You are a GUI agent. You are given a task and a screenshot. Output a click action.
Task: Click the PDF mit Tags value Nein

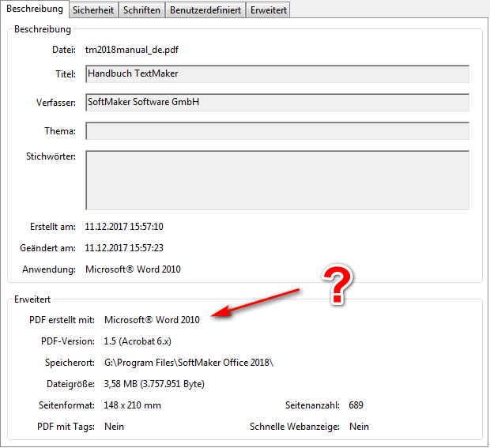click(x=114, y=427)
